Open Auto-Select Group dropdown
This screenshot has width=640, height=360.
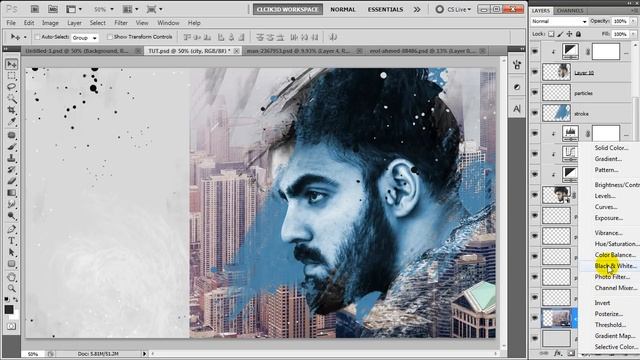(x=84, y=38)
